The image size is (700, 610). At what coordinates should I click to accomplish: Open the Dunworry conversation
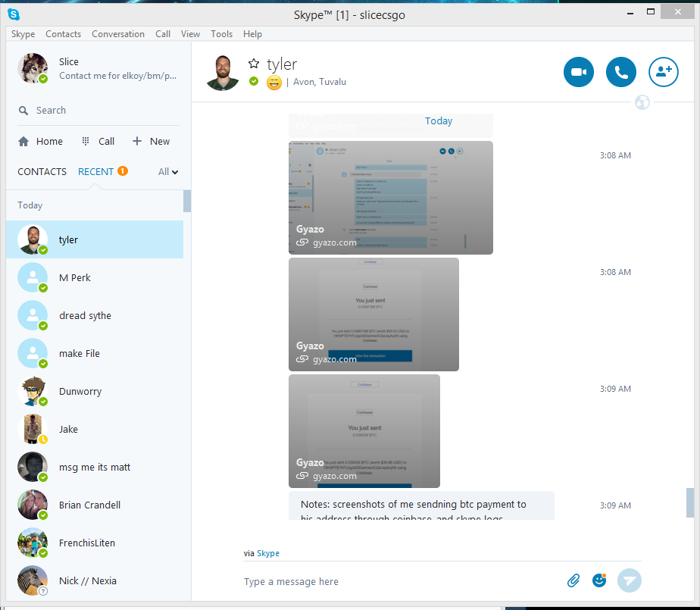[95, 391]
